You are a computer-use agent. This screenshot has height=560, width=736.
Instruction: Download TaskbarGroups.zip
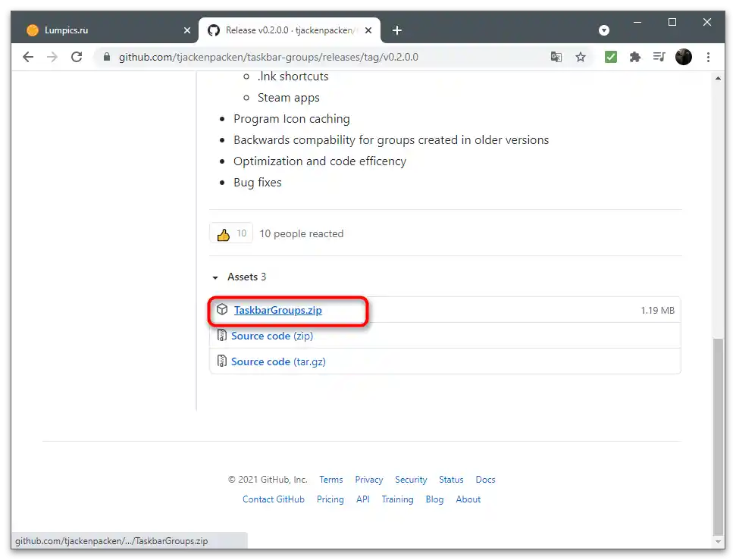[278, 310]
